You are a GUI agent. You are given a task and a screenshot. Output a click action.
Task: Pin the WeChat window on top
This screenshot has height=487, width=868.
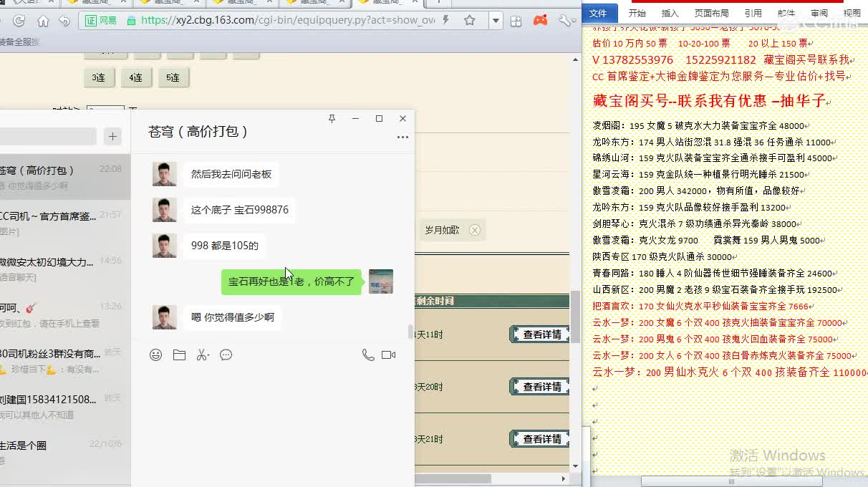point(332,118)
